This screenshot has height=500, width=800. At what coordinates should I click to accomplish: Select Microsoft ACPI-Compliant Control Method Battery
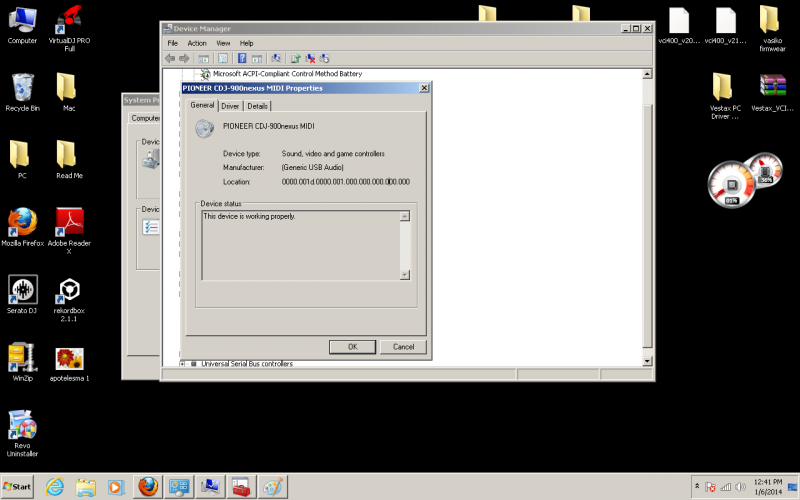pyautogui.click(x=287, y=74)
